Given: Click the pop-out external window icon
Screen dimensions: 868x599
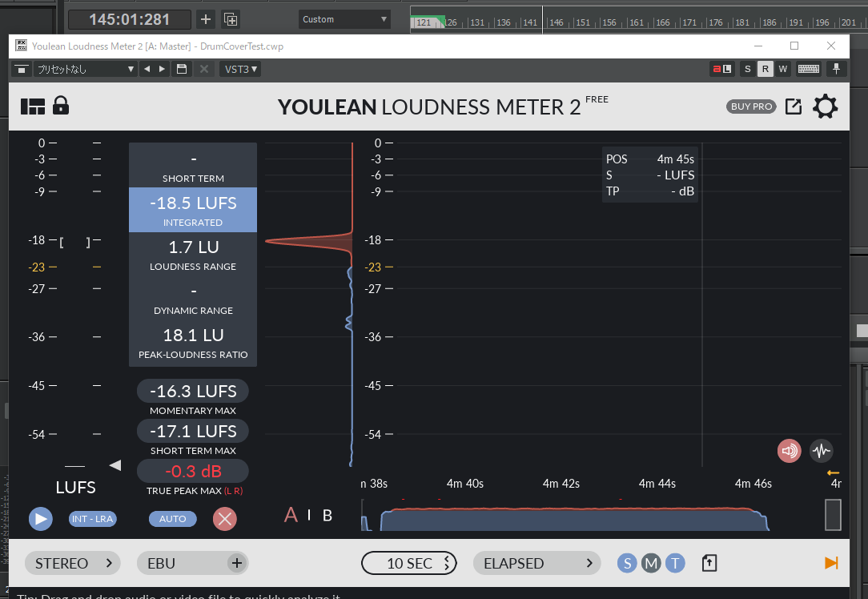Looking at the screenshot, I should pos(794,107).
